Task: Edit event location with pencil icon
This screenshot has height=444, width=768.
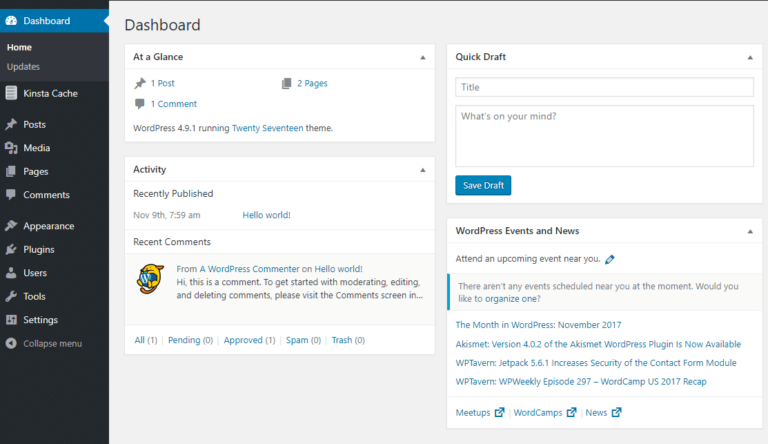Action: coord(610,259)
